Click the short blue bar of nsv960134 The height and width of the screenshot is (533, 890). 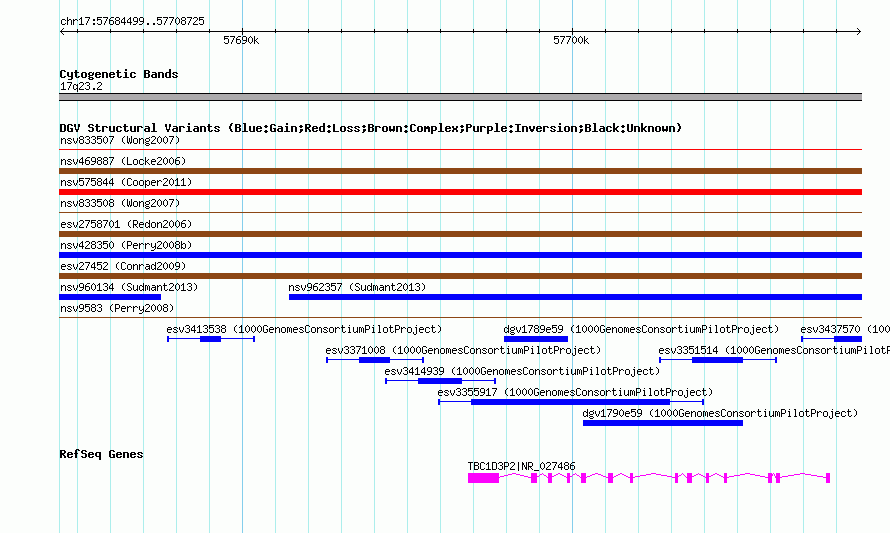pos(110,297)
